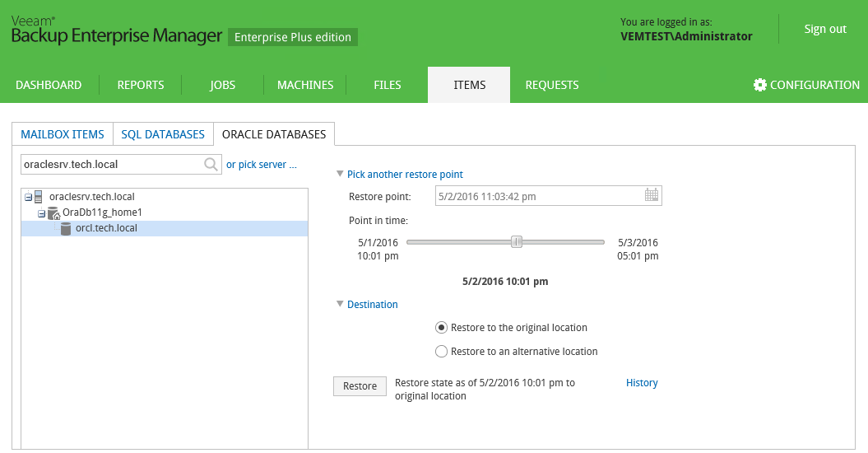Click the Restore button
Image resolution: width=868 pixels, height=453 pixels.
tap(360, 386)
